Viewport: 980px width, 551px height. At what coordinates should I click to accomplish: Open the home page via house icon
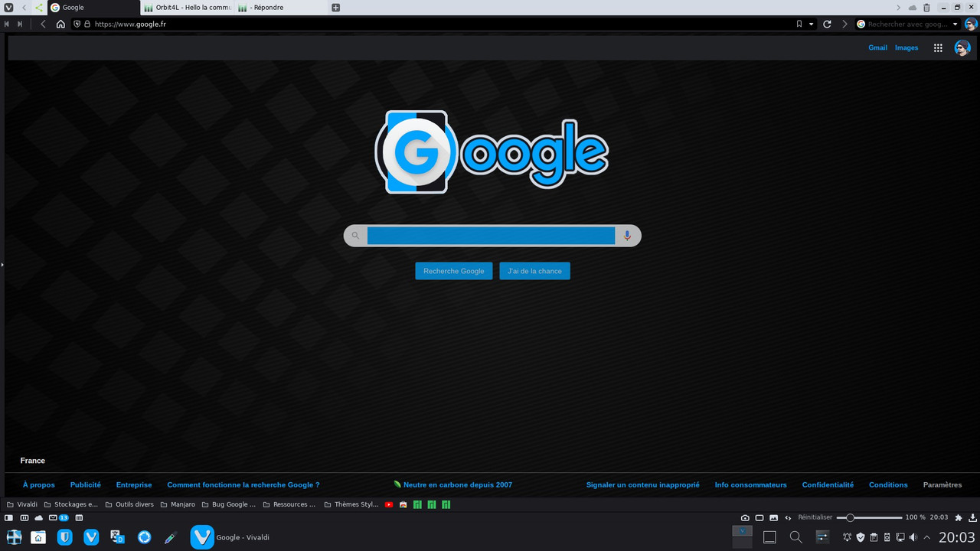point(60,24)
